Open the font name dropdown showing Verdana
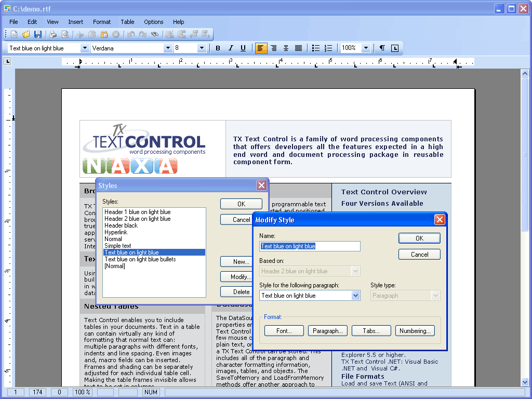 point(168,48)
